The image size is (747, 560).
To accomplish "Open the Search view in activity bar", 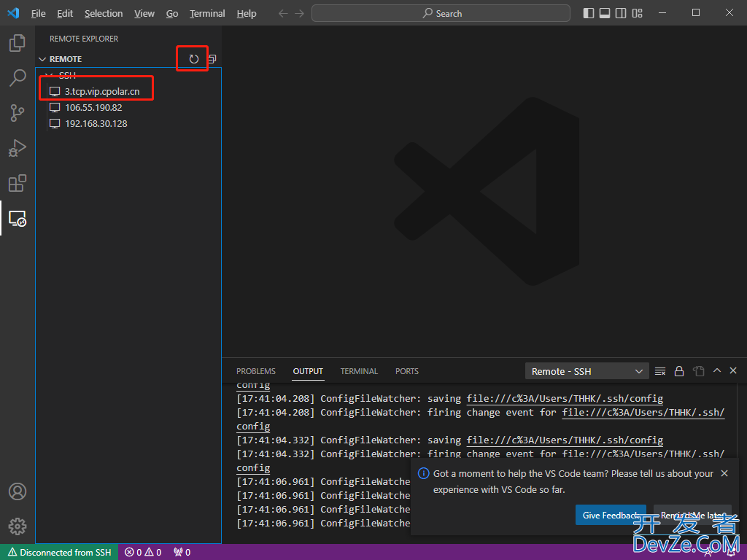I will pyautogui.click(x=18, y=77).
